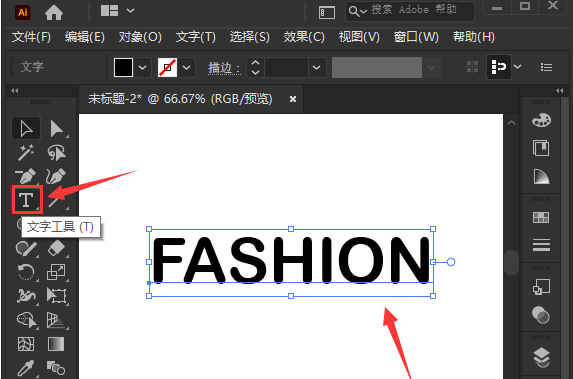
Task: Select the Selection tool (black arrow)
Action: pyautogui.click(x=26, y=128)
